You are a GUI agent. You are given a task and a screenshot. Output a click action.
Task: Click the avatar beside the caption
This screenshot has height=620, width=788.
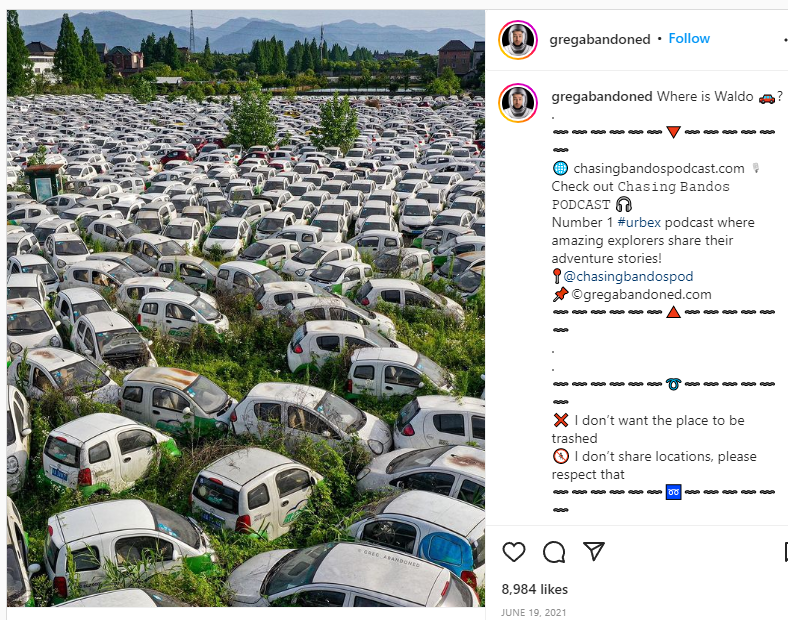518,103
